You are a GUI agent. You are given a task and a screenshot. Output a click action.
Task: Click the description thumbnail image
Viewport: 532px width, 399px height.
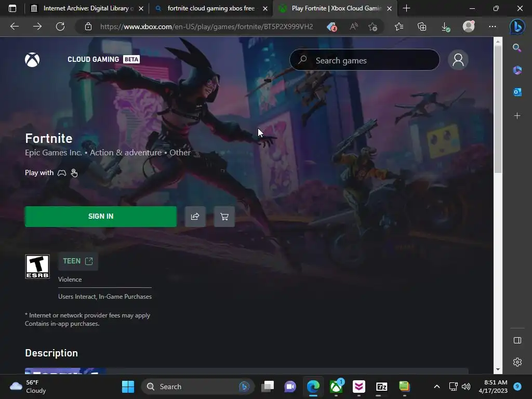click(65, 371)
